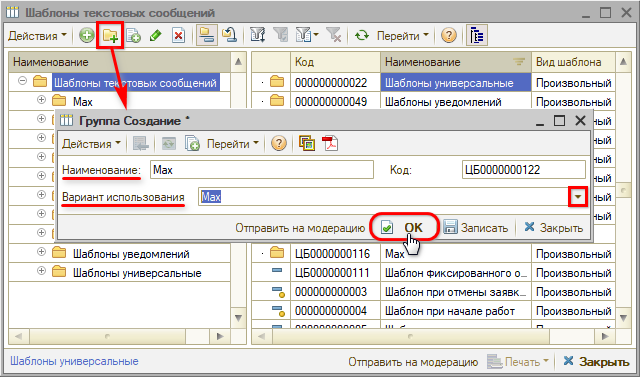Screen dimensions: 640x377
Task: Click the tree panel scroll down arrow
Action: point(239,318)
